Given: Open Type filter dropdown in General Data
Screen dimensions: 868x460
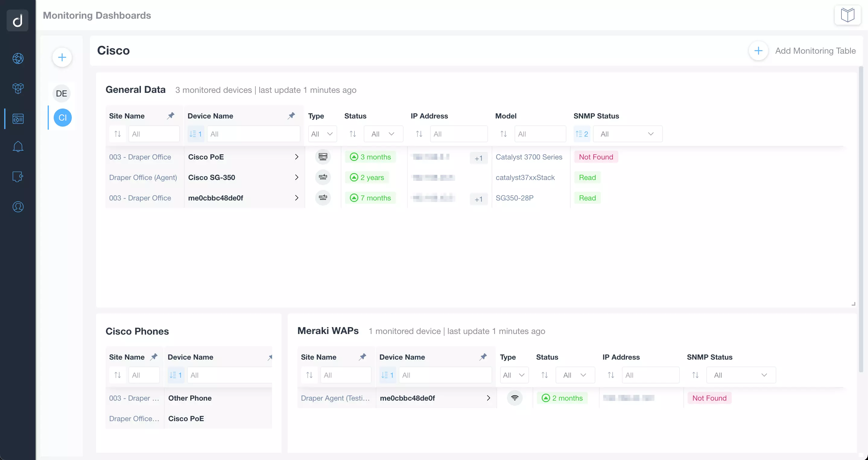Looking at the screenshot, I should tap(322, 134).
